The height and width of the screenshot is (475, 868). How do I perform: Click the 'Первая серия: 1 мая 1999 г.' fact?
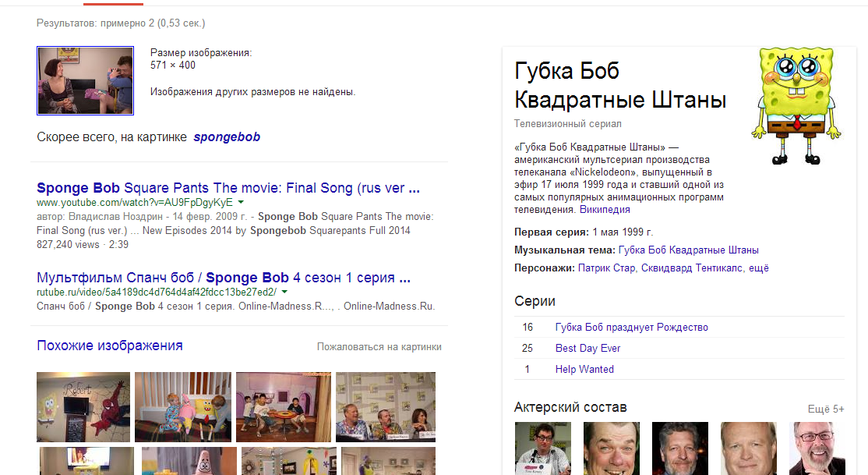point(584,232)
